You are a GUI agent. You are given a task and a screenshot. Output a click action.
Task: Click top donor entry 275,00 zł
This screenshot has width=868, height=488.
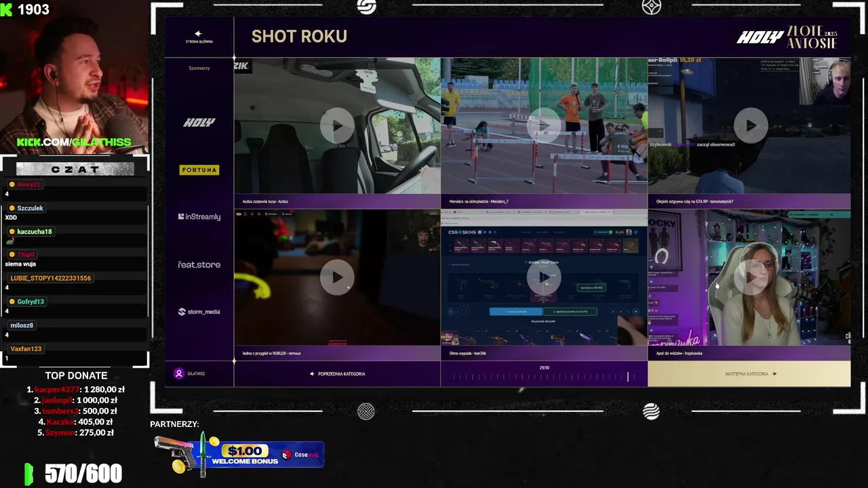pyautogui.click(x=75, y=433)
